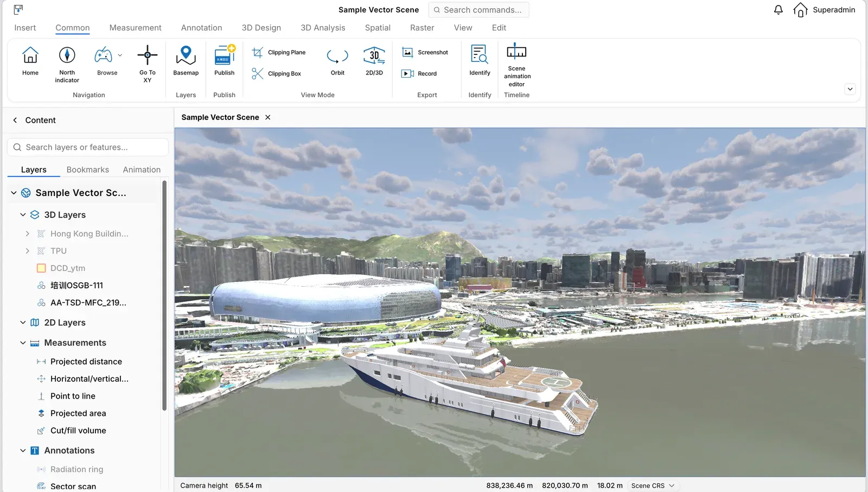Collapse the 2D Layers group

(23, 323)
